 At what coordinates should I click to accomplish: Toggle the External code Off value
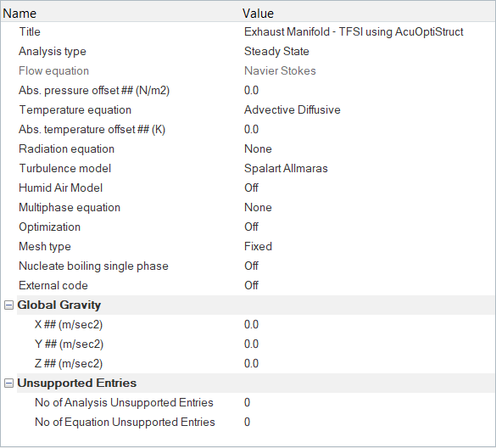pyautogui.click(x=251, y=286)
